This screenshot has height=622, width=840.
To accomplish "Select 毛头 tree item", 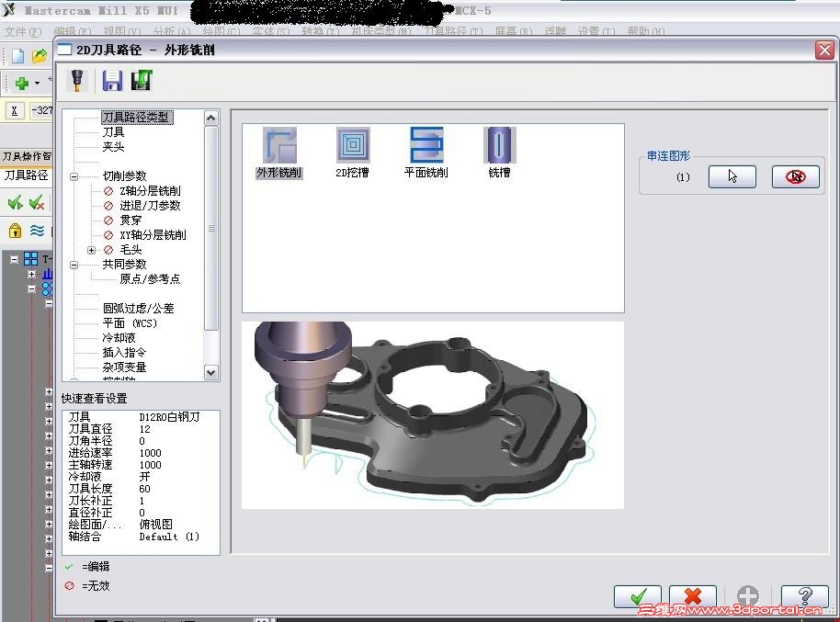I will pos(131,250).
